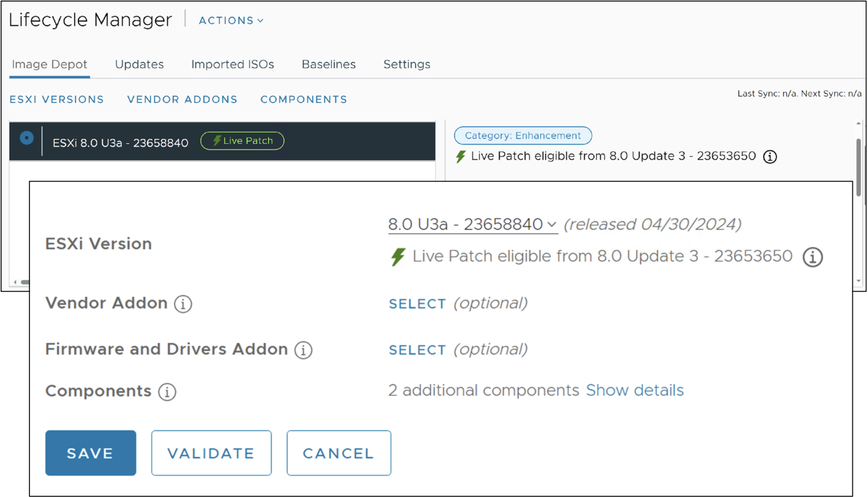Open the Baselines tab
This screenshot has width=868, height=497.
point(328,64)
